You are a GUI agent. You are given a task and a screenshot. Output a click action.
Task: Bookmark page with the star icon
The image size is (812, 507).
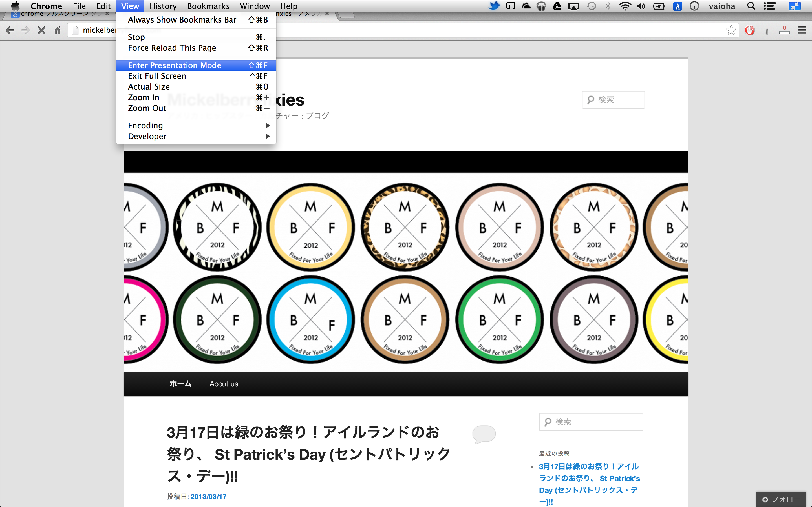(x=731, y=30)
